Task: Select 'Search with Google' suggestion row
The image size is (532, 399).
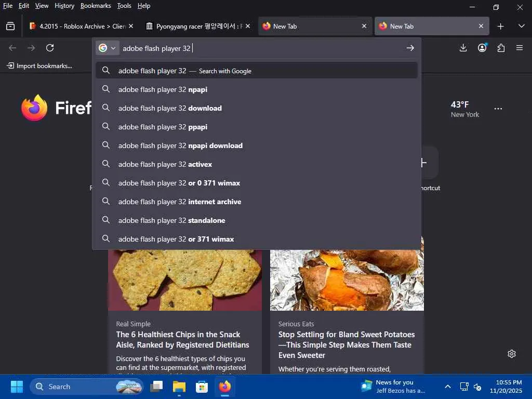Action: [x=257, y=71]
